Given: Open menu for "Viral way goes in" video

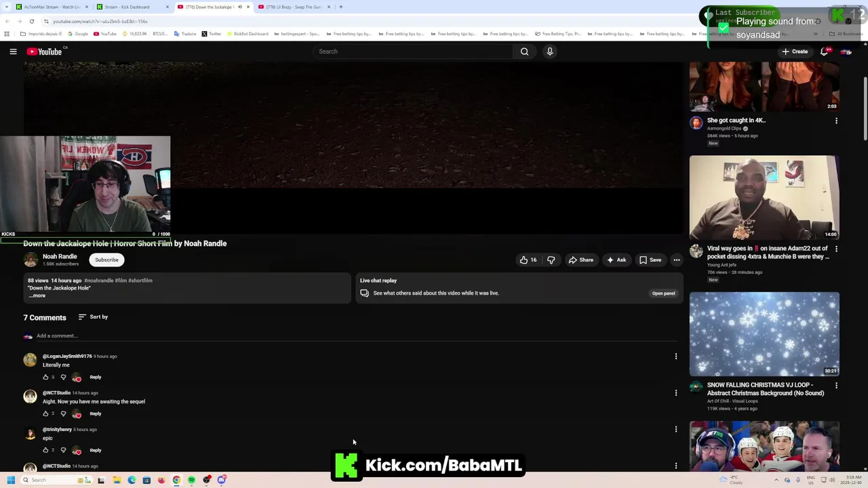Looking at the screenshot, I should pos(836,249).
